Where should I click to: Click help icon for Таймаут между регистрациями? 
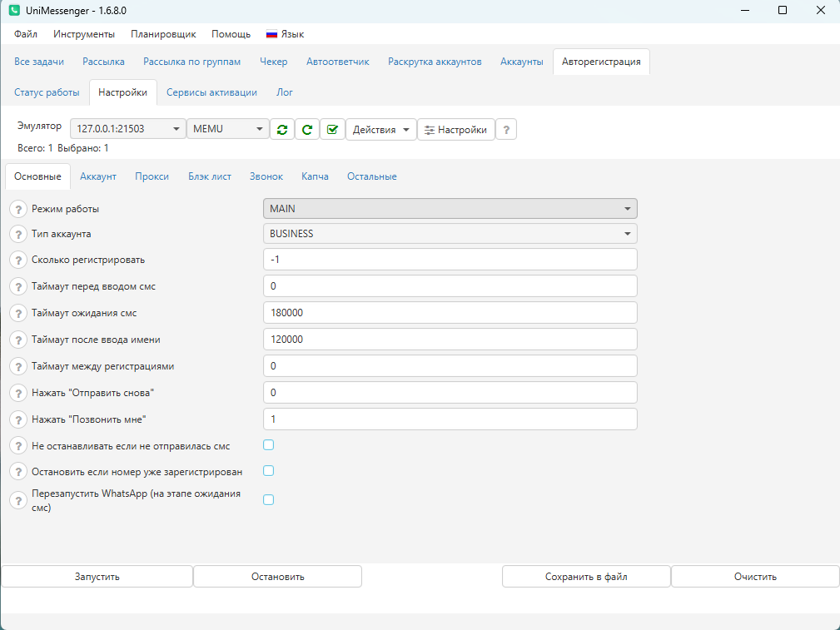[x=18, y=366]
